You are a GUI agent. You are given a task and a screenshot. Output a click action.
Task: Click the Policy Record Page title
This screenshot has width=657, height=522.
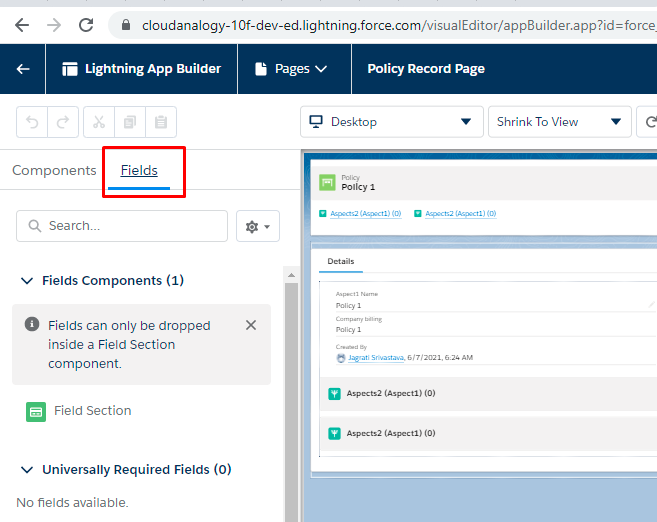tap(426, 69)
